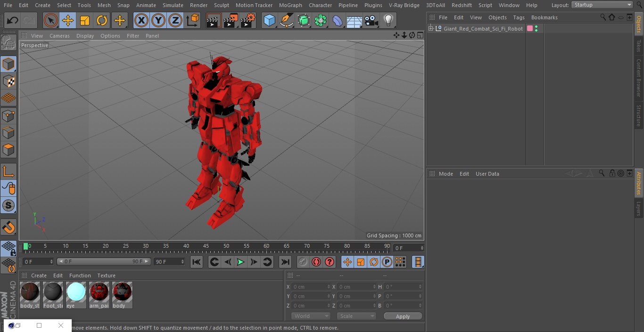Image resolution: width=644 pixels, height=332 pixels.
Task: Switch to Content Browser side tab
Action: pos(639,78)
